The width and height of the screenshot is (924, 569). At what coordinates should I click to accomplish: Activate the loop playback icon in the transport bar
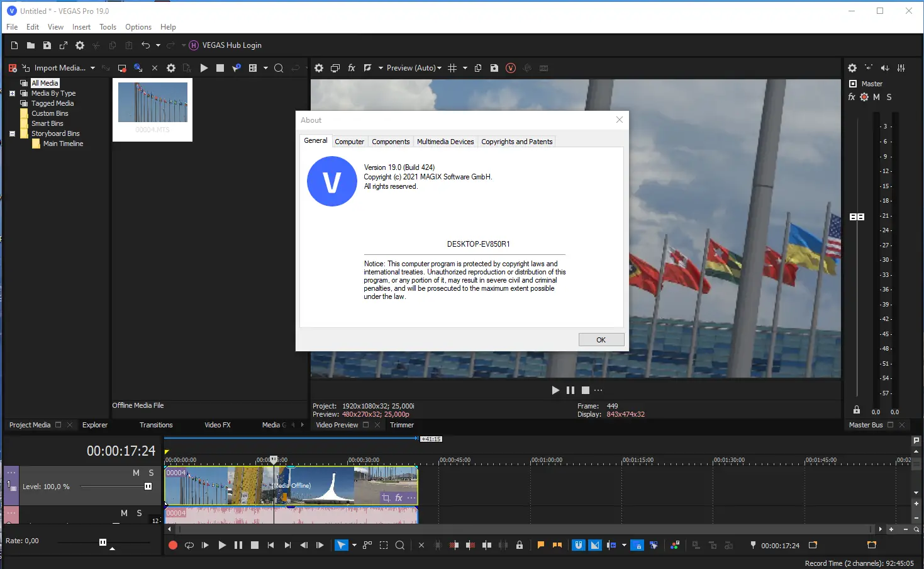(x=189, y=545)
